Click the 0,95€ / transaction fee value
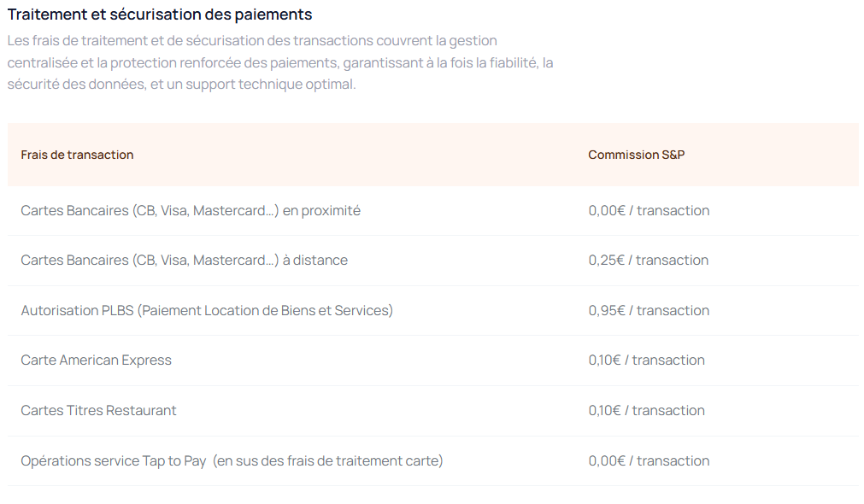 (x=649, y=310)
